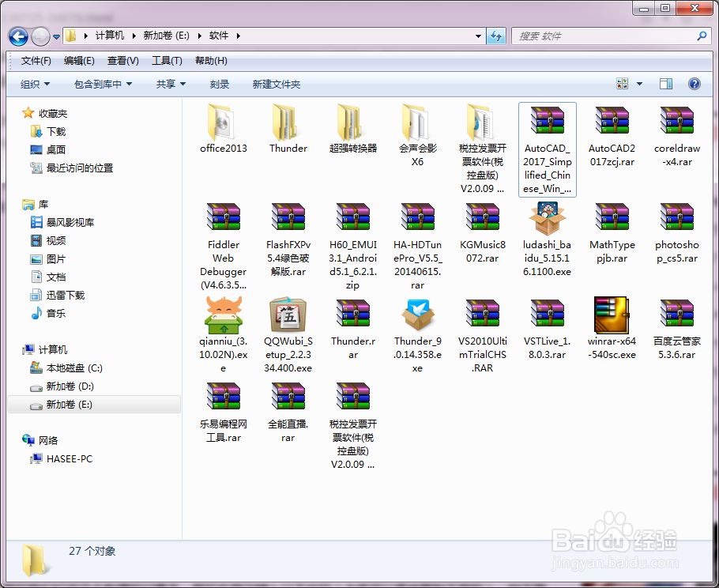Open 桌面 in favorites
The image size is (719, 588).
tap(48, 149)
